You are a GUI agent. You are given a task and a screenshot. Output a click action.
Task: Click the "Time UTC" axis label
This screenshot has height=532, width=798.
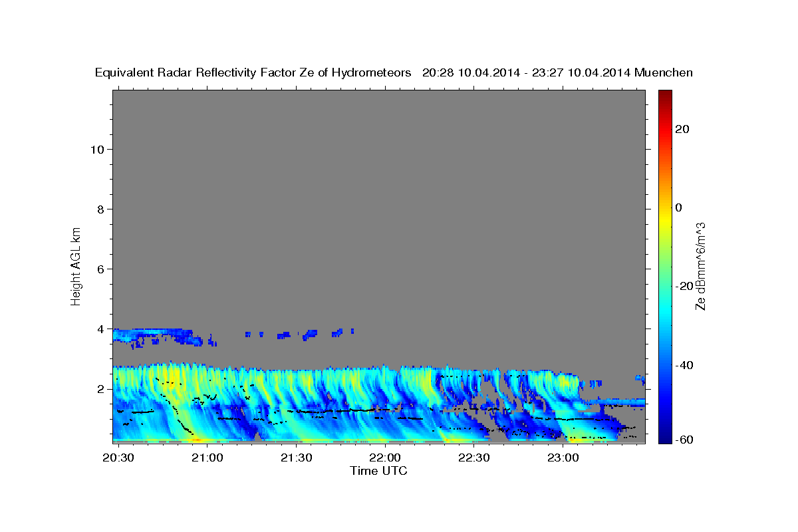[379, 471]
